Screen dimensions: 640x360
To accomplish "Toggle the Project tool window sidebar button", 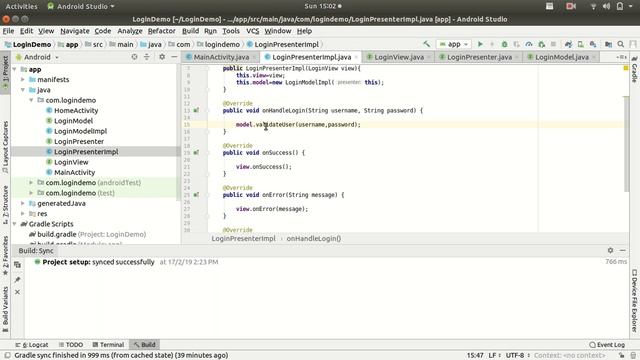I will tap(5, 73).
